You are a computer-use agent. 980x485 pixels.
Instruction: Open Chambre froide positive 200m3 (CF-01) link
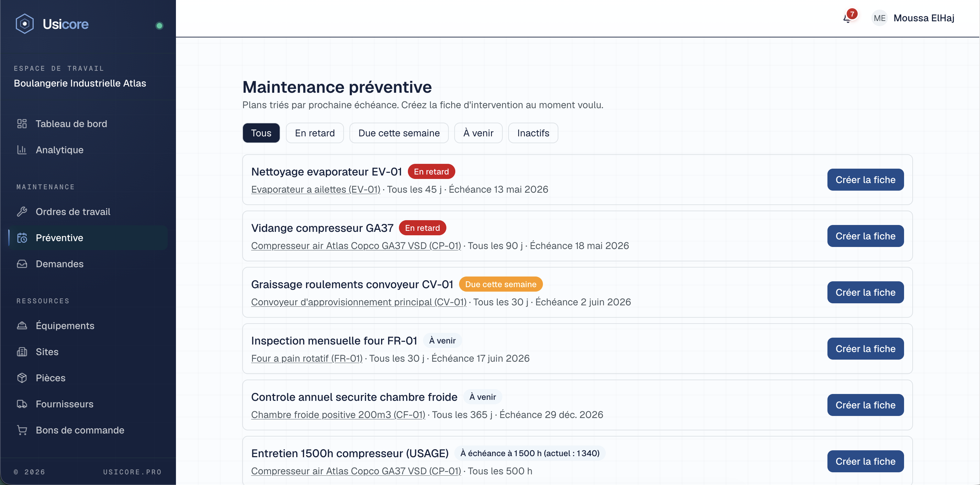point(338,415)
